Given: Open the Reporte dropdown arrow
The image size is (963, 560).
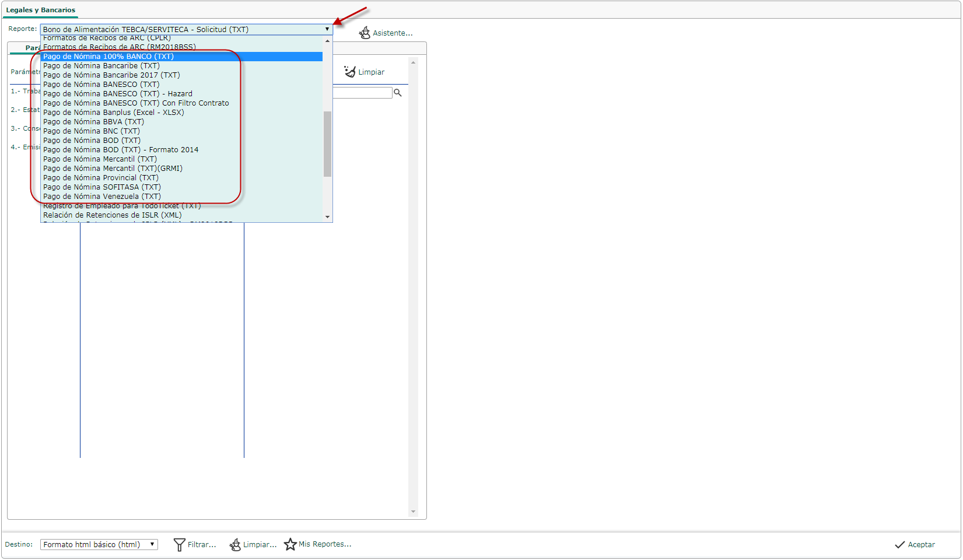Looking at the screenshot, I should tap(327, 29).
